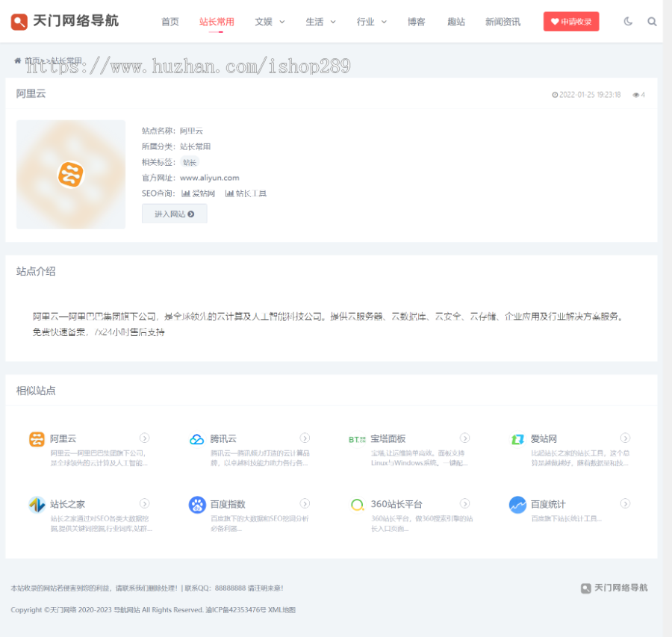Click the 爱站网 card description text
Image resolution: width=672 pixels, height=637 pixels.
(x=580, y=458)
